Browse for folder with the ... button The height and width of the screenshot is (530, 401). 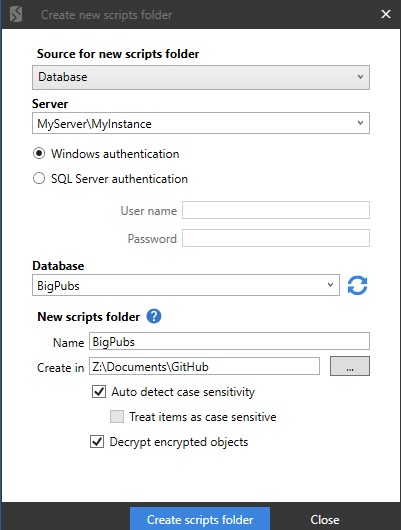[350, 366]
